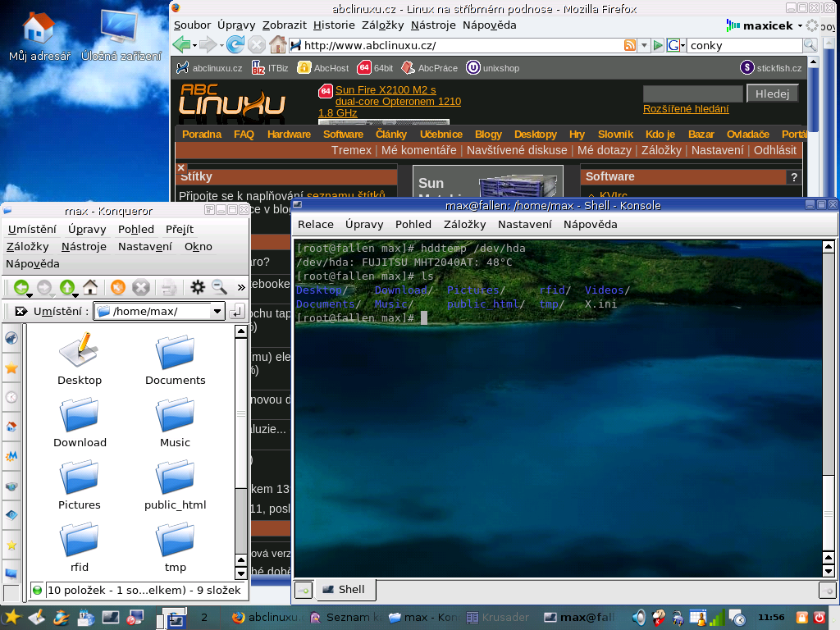This screenshot has width=840, height=630.
Task: Start the search with Firefox magnifier icon
Action: (x=810, y=46)
